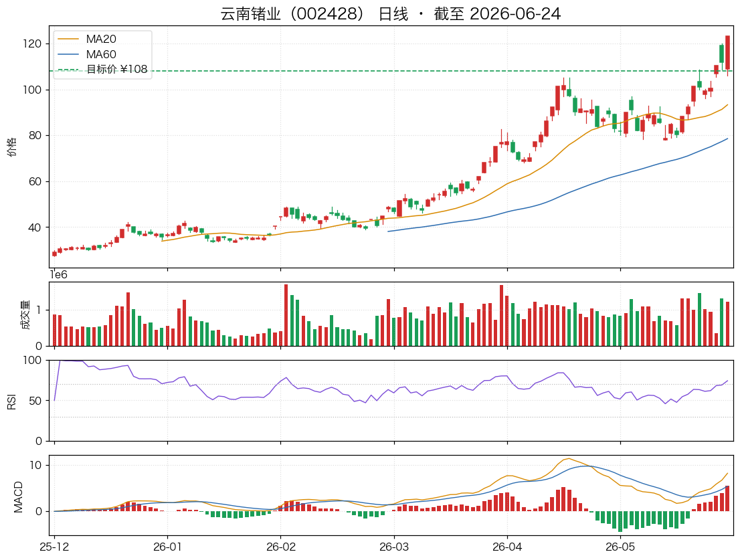Select the MA60 legend entry
Viewport: 740px width, 560px height.
coord(101,54)
